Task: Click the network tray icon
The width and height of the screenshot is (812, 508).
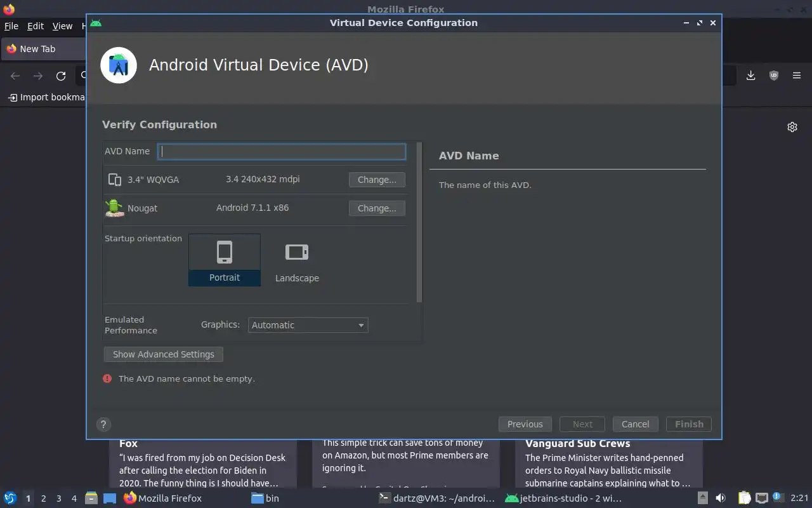Action: [x=762, y=498]
